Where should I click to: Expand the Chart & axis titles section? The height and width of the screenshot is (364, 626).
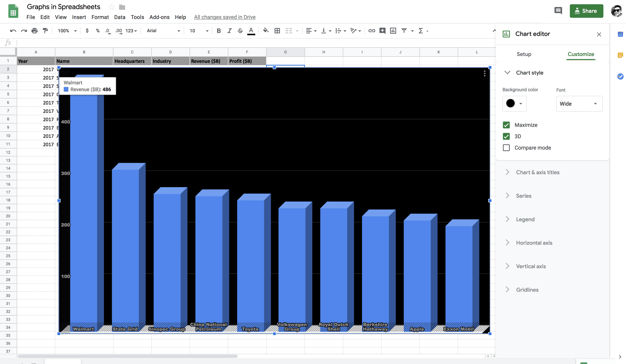tap(537, 172)
